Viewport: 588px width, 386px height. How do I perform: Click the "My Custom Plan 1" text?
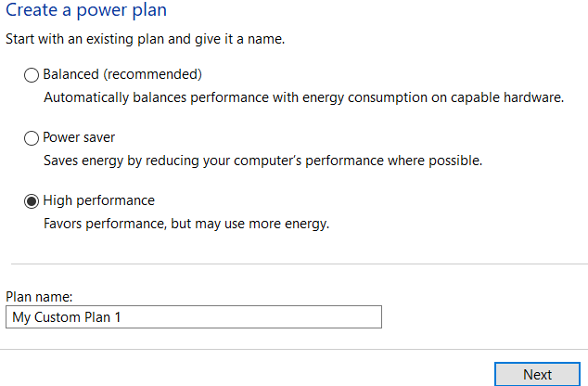coord(68,317)
